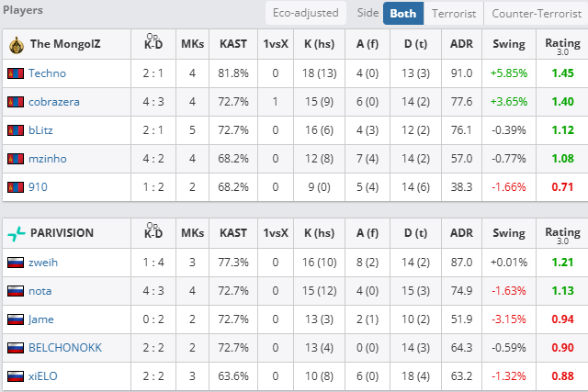Viewport: 588px width, 392px height.
Task: Sort The MongolZ table by ADR column
Action: point(462,44)
